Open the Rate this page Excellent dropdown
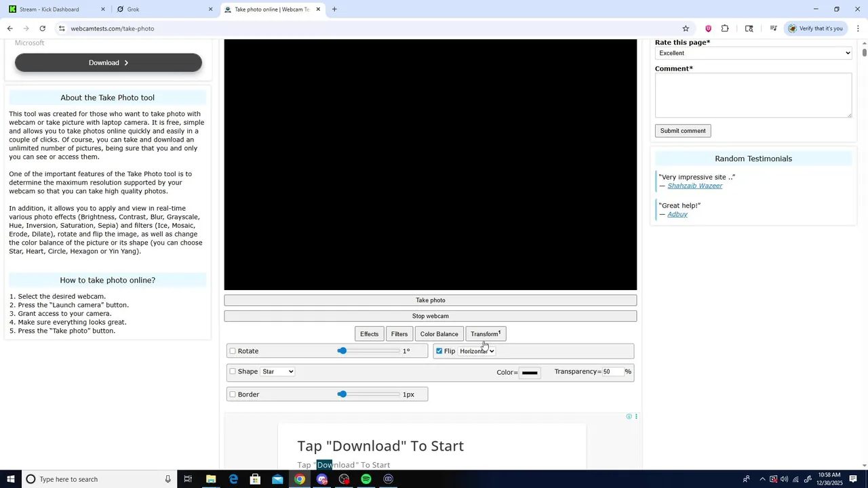The height and width of the screenshot is (488, 868). [753, 53]
